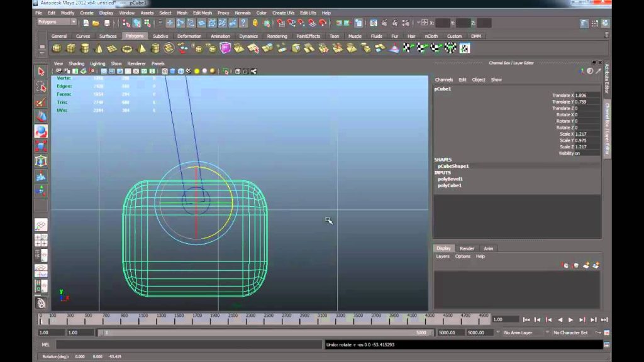
Task: Create a polygon cone from the shelf
Action: [x=99, y=48]
